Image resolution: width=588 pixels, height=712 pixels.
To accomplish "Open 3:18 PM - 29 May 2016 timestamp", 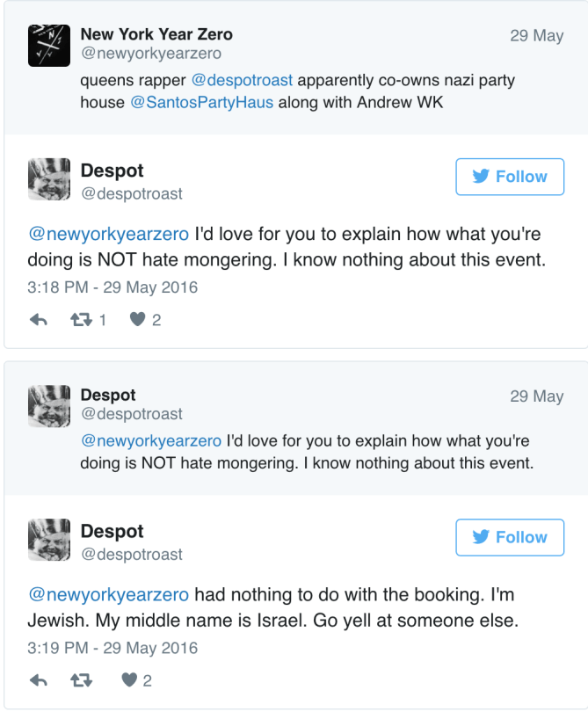I will coord(113,287).
